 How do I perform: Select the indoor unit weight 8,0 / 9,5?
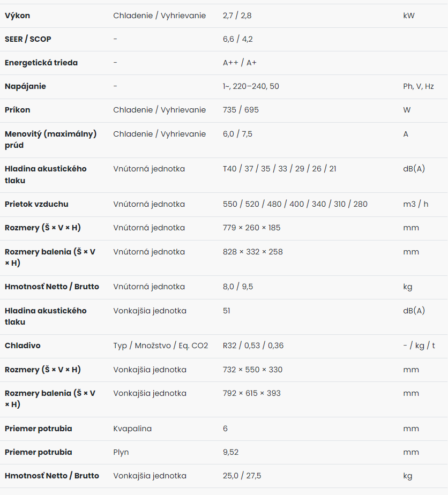click(x=238, y=287)
